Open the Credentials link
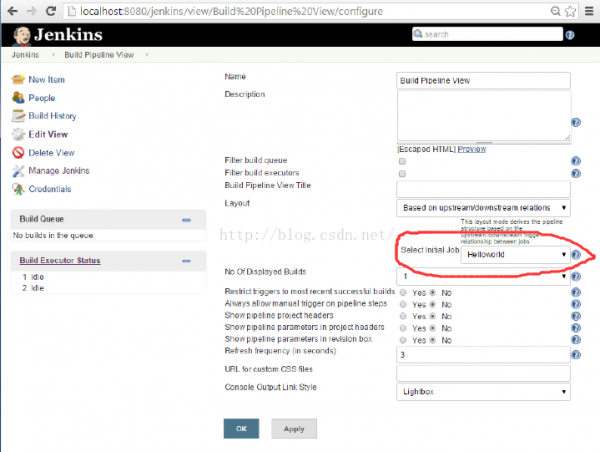The width and height of the screenshot is (600, 452). pyautogui.click(x=50, y=189)
